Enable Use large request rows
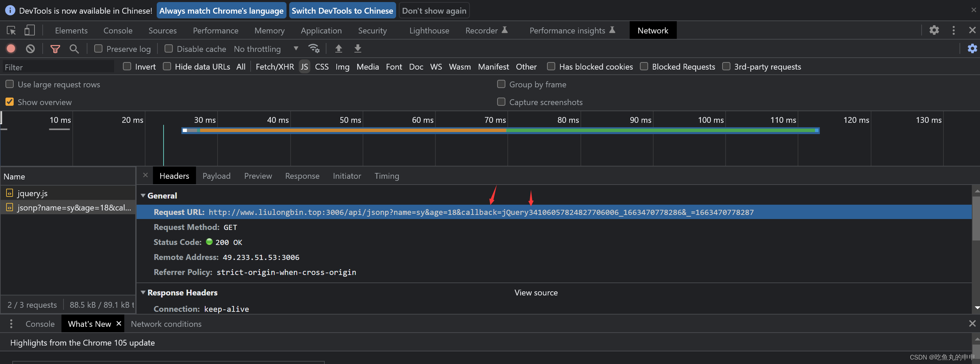The image size is (980, 364). coord(10,84)
